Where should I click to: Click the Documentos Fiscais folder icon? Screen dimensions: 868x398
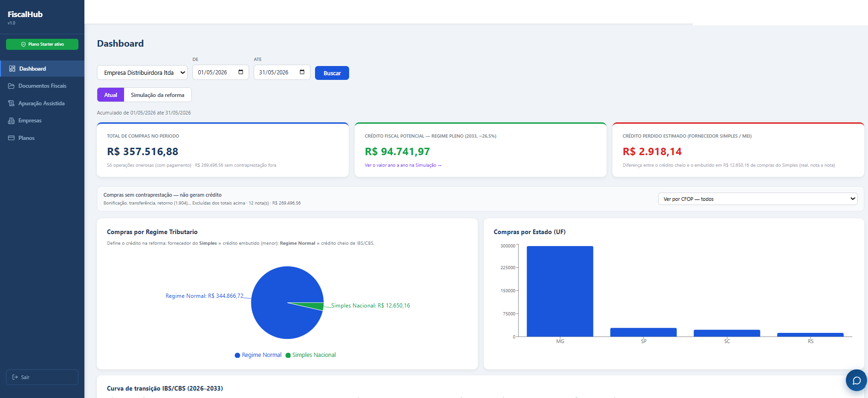pos(11,86)
